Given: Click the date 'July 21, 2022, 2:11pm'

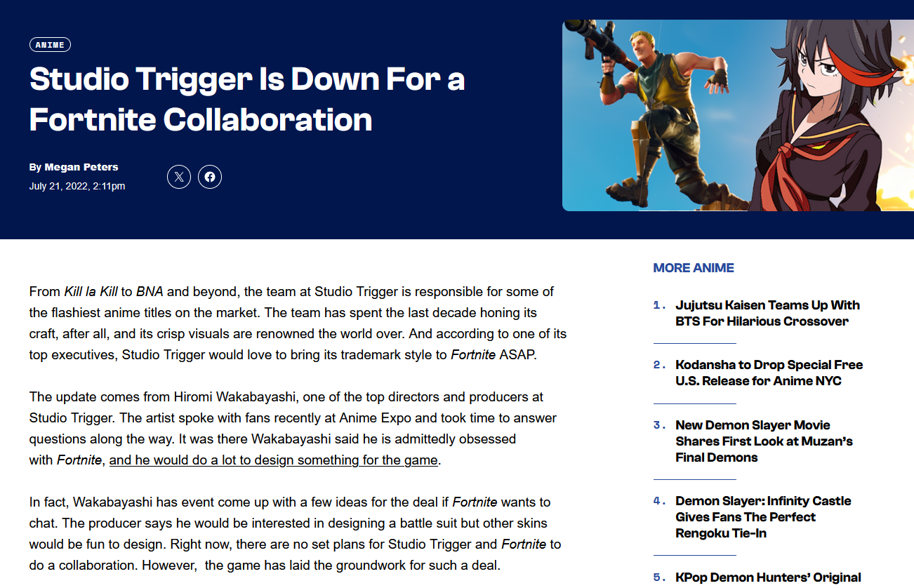Looking at the screenshot, I should pos(77,186).
